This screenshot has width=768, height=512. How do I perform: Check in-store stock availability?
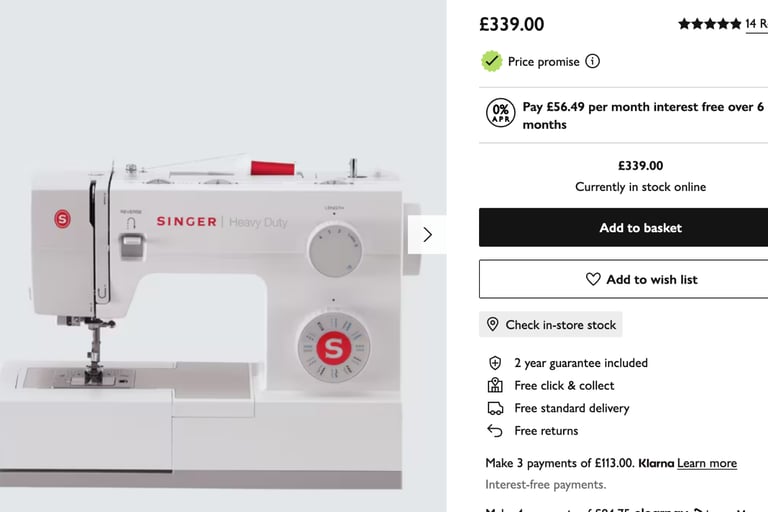coord(551,324)
